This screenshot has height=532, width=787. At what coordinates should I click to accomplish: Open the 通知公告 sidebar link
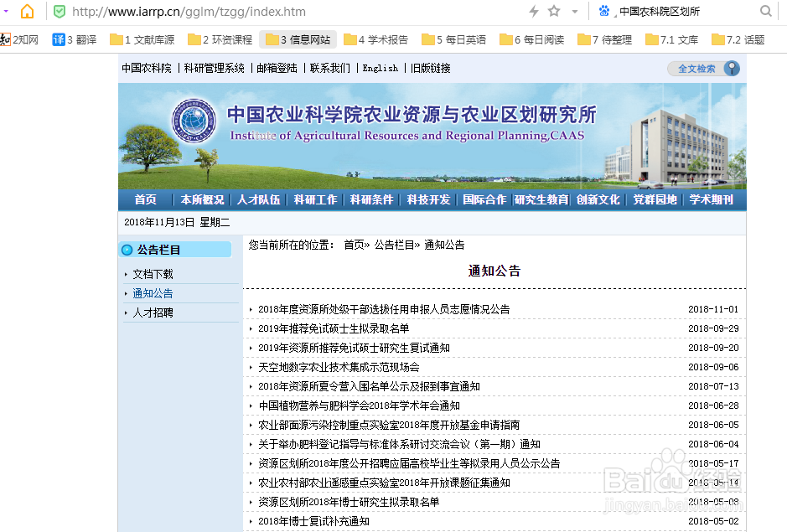pos(151,293)
